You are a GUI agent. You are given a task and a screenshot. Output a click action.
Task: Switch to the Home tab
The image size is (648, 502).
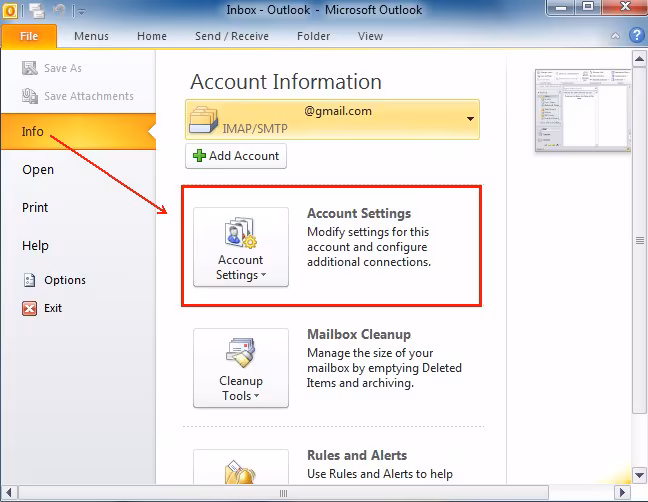pos(152,36)
